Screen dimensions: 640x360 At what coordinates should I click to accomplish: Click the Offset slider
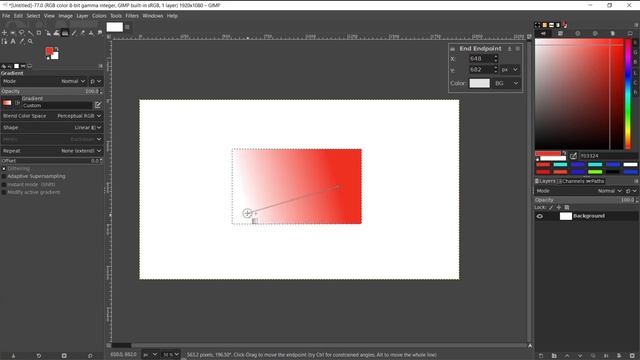(51, 161)
